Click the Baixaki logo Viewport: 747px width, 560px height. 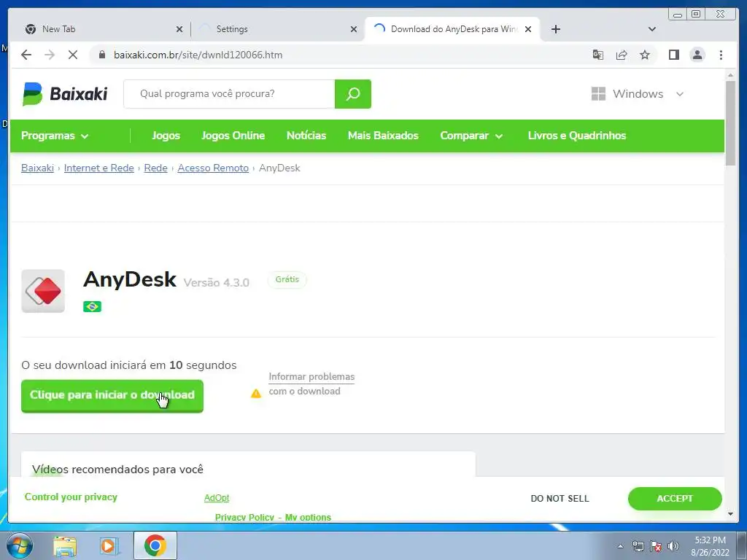pyautogui.click(x=65, y=94)
